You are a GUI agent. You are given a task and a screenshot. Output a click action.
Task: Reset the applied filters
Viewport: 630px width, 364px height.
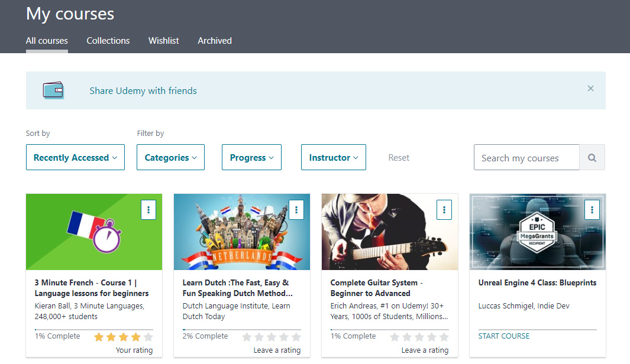tap(399, 158)
